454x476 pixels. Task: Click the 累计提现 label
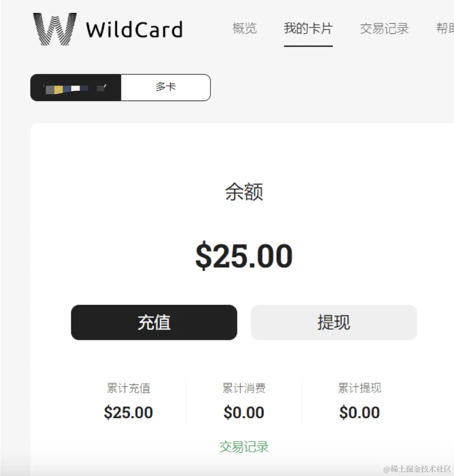coord(359,388)
